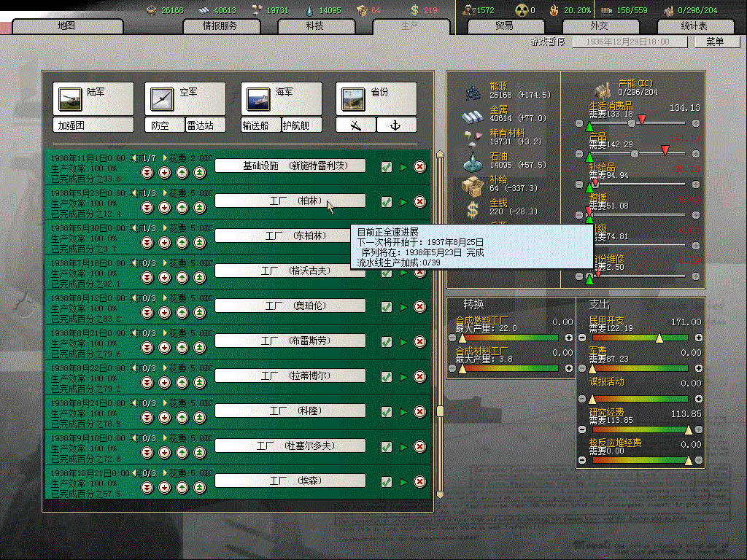747x560 pixels.
Task: Move 工厂 (东柏林) up one position
Action: point(182,242)
